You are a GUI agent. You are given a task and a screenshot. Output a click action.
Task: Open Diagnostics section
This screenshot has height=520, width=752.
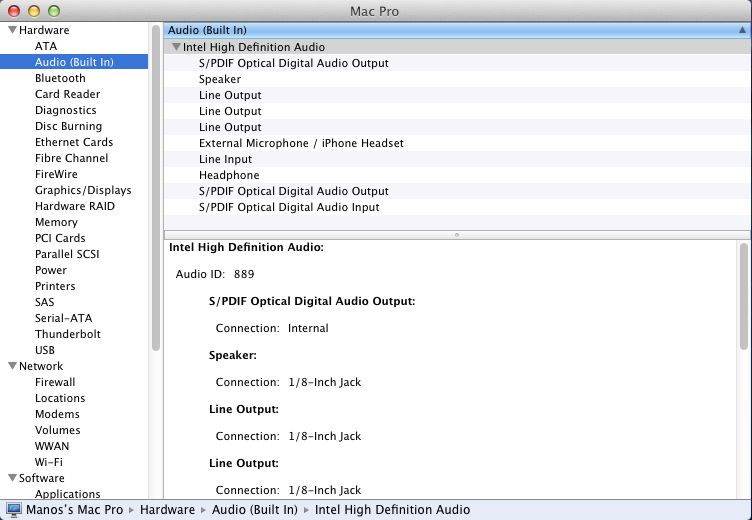65,110
